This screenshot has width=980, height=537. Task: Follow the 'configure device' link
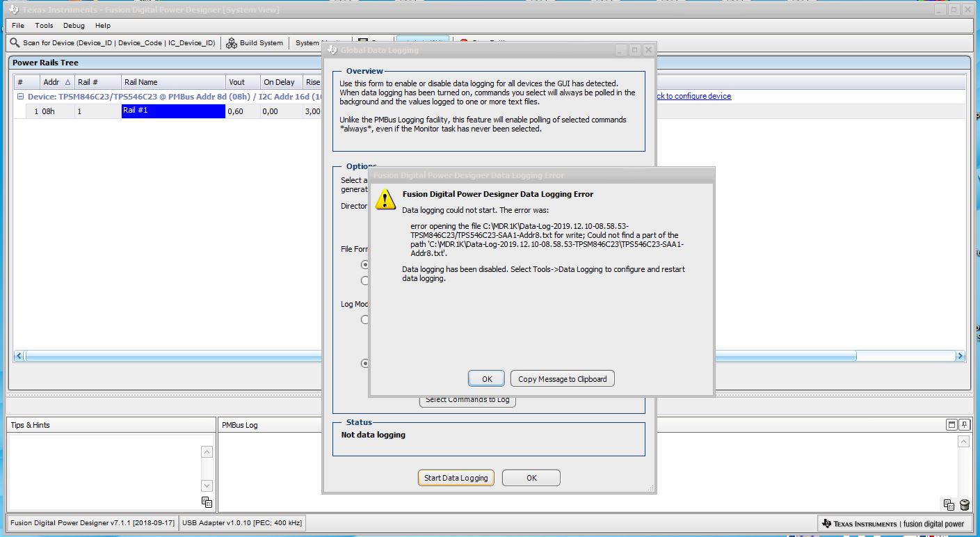693,97
